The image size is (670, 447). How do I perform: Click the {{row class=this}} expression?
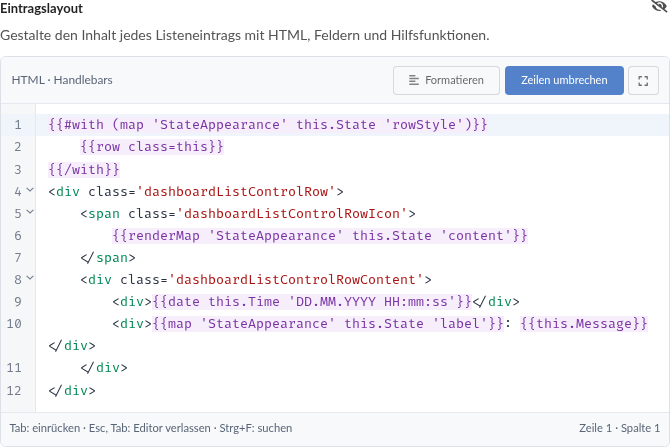pyautogui.click(x=152, y=147)
